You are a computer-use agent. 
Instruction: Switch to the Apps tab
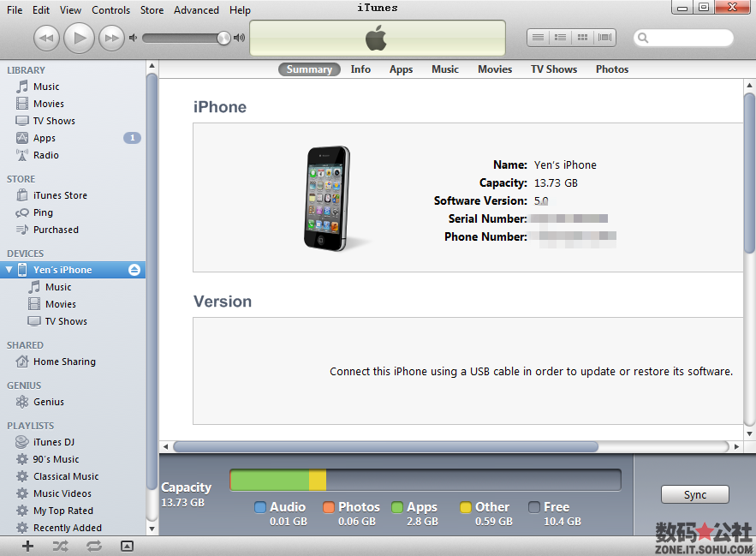point(401,69)
